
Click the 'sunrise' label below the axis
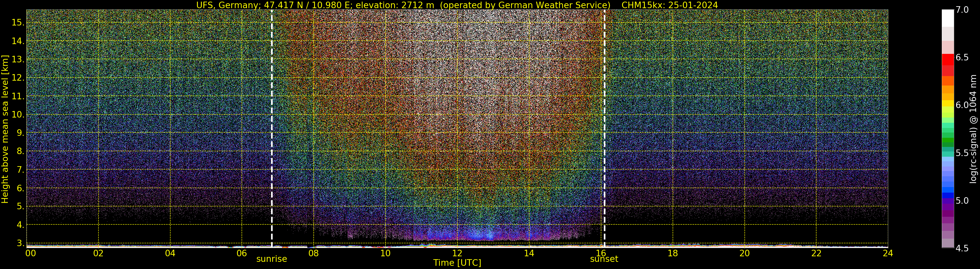pos(272,259)
